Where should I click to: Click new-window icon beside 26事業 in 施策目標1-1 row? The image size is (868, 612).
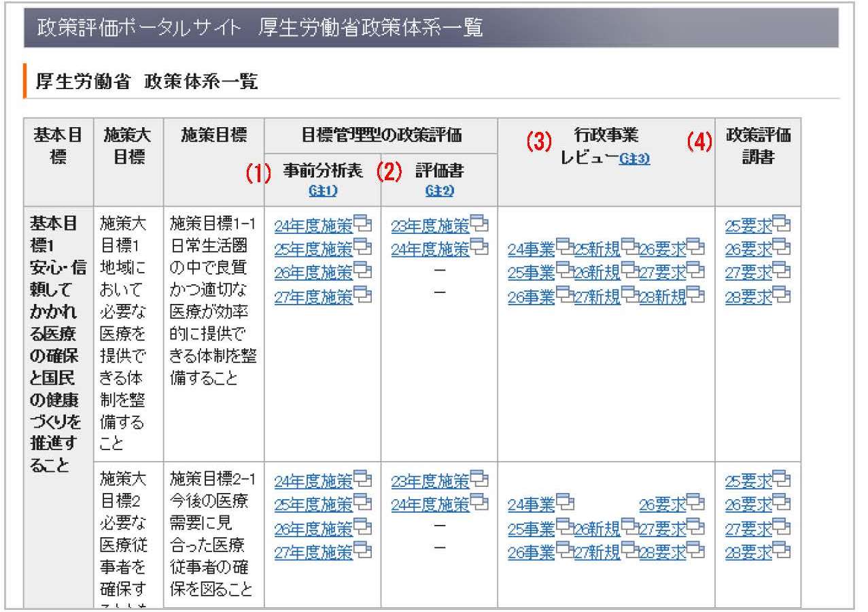click(565, 296)
